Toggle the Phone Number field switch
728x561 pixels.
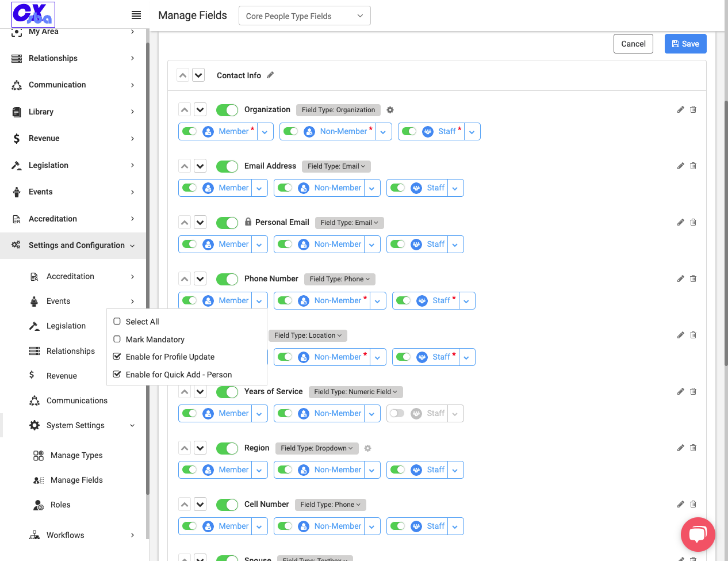227,279
